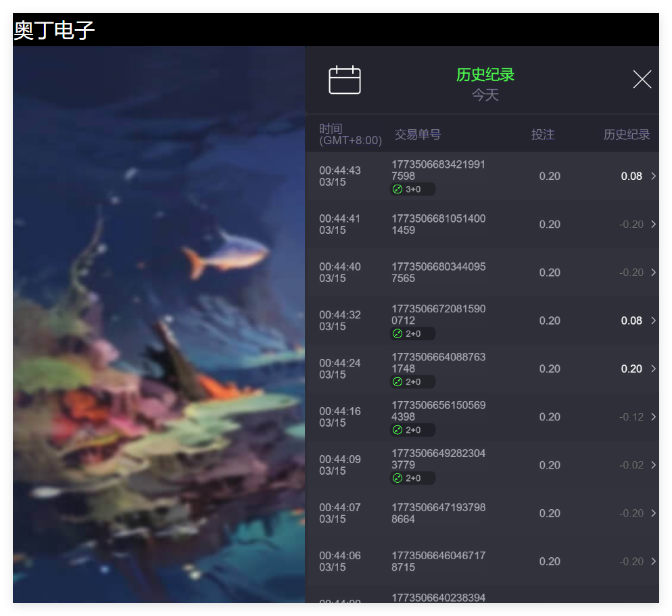Open the calendar date picker icon
Image resolution: width=672 pixels, height=616 pixels.
tap(345, 80)
